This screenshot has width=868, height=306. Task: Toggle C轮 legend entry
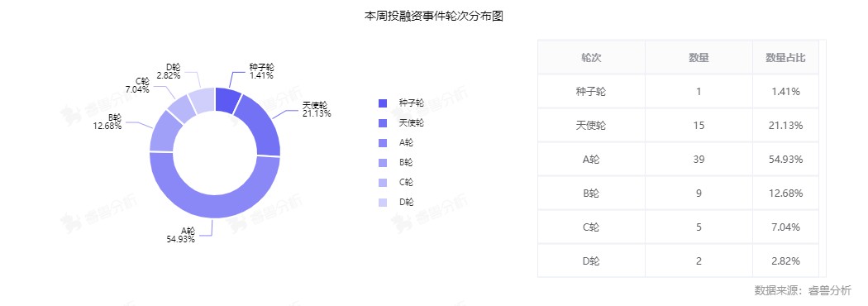click(x=395, y=183)
